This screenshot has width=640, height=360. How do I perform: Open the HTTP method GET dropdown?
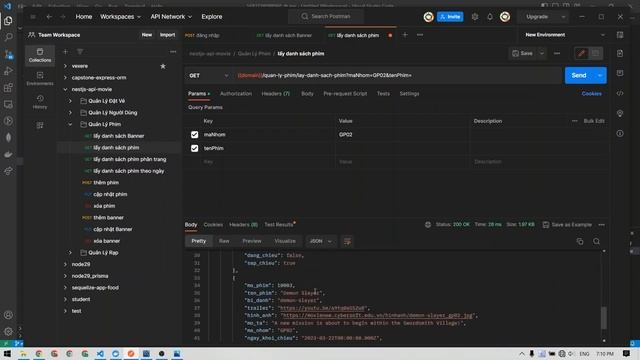tap(208, 76)
